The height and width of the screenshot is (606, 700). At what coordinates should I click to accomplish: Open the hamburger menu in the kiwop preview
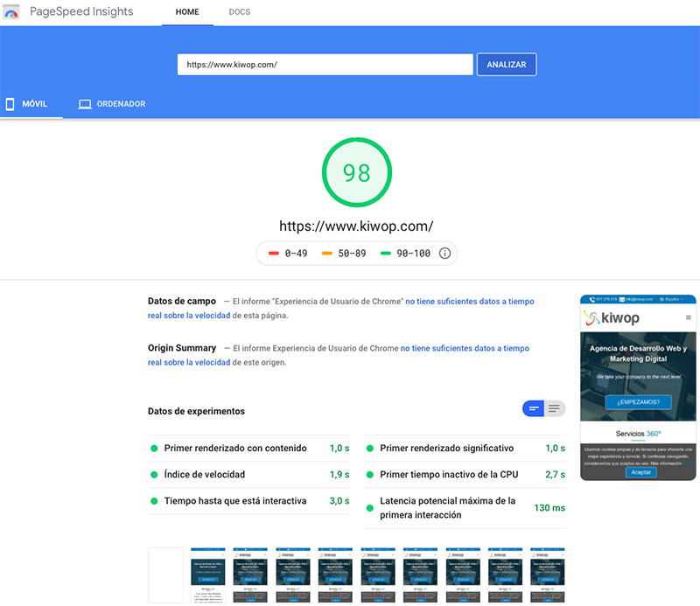689,317
